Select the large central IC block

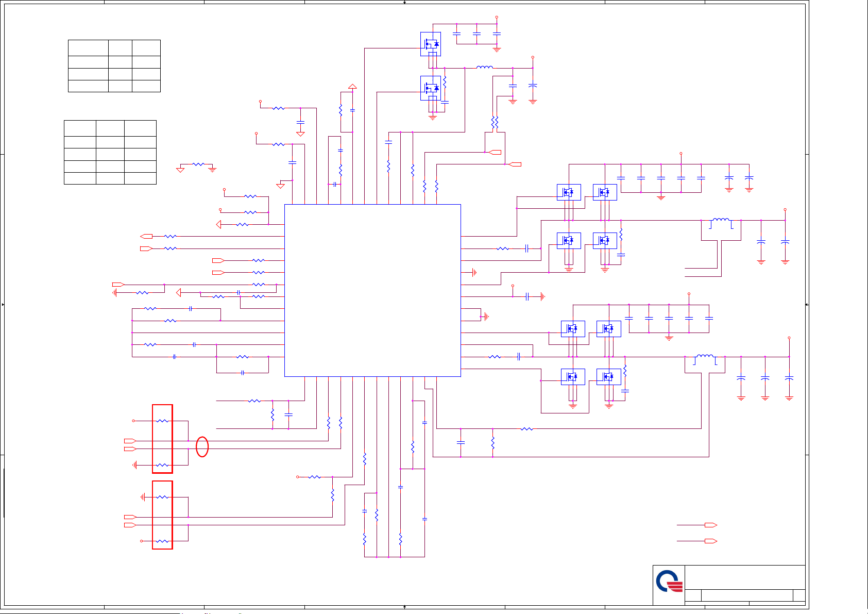(372, 290)
